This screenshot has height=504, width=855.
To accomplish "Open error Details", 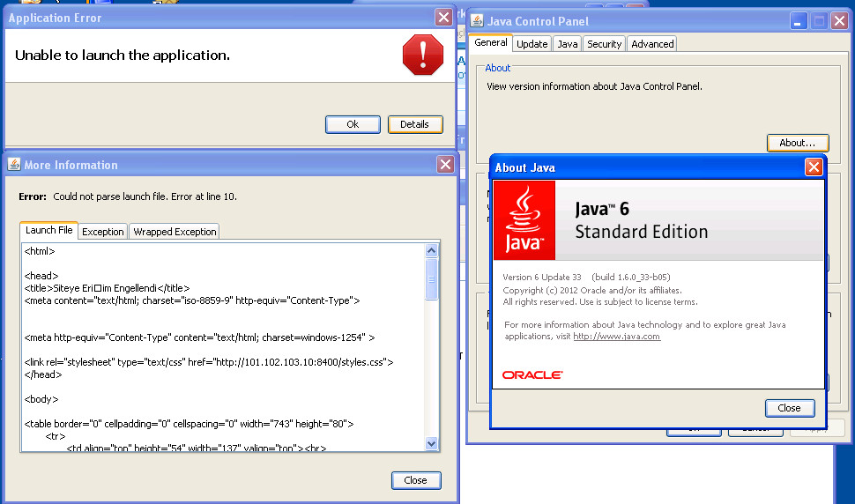I will [x=414, y=124].
